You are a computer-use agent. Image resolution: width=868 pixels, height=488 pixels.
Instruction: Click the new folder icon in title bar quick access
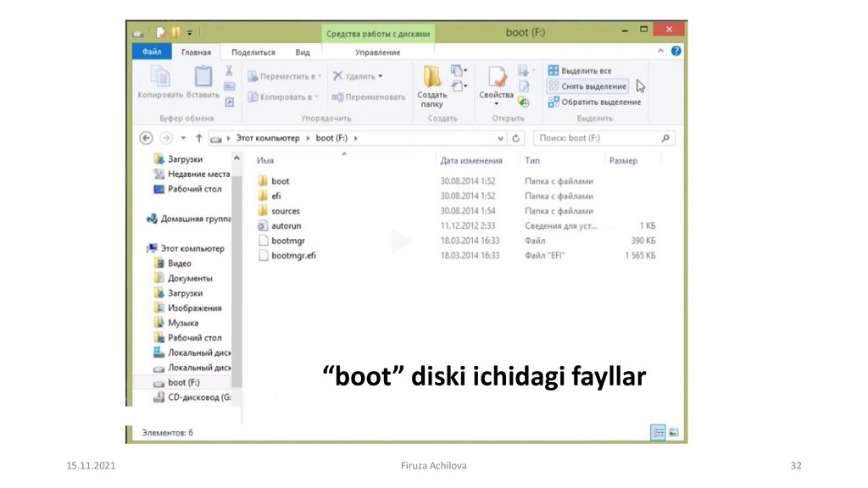pos(175,33)
